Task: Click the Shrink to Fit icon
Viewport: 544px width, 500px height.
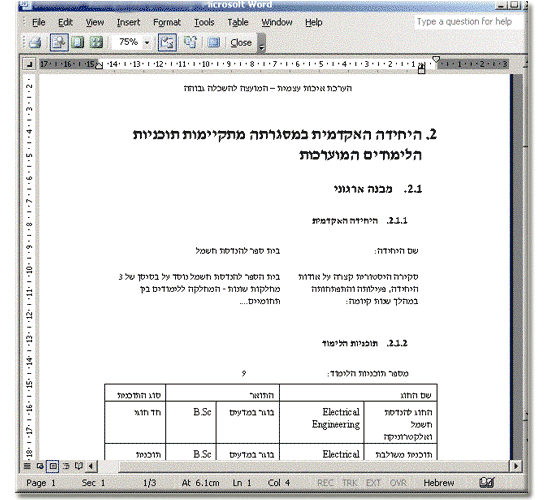Action: [190, 42]
